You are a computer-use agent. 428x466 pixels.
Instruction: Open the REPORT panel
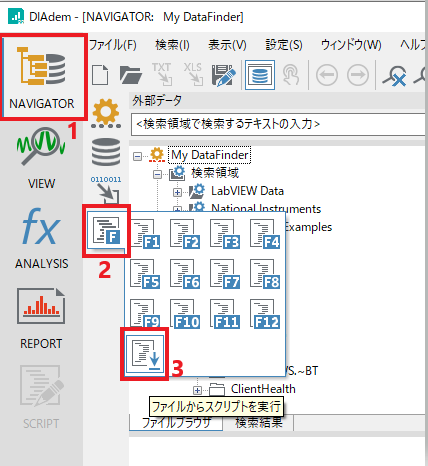coord(41,318)
